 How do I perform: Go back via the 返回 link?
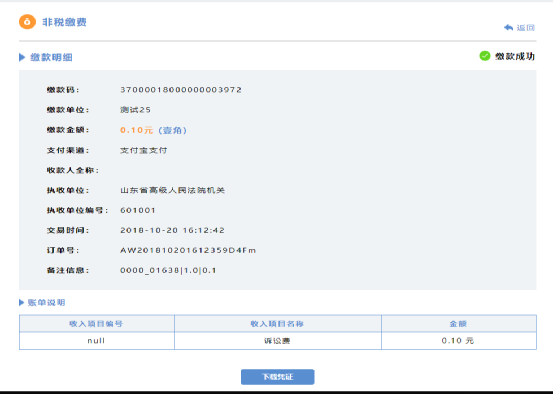click(x=525, y=28)
